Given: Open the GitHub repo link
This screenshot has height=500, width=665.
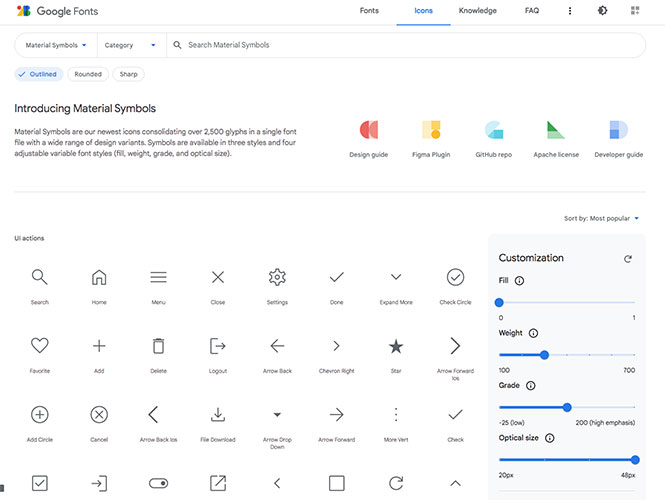Looking at the screenshot, I should [494, 139].
